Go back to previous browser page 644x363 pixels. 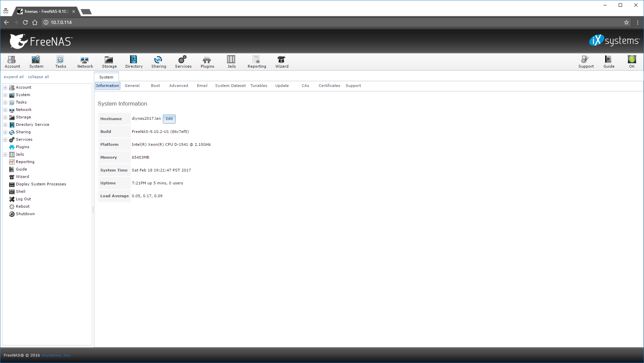click(x=6, y=22)
